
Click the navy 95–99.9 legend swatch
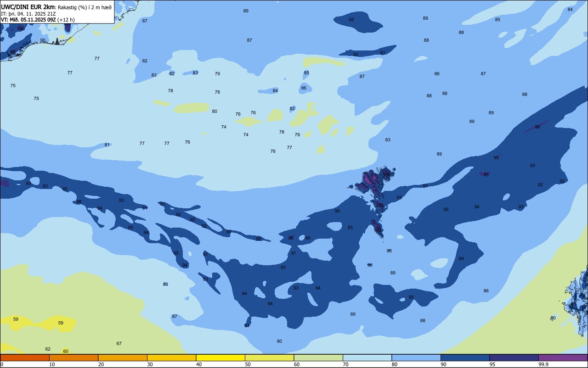(514, 357)
